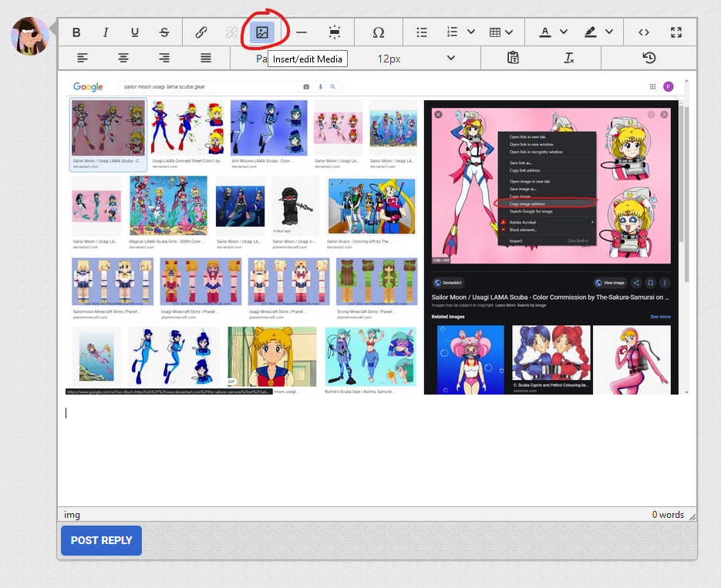Justify the text

[206, 58]
